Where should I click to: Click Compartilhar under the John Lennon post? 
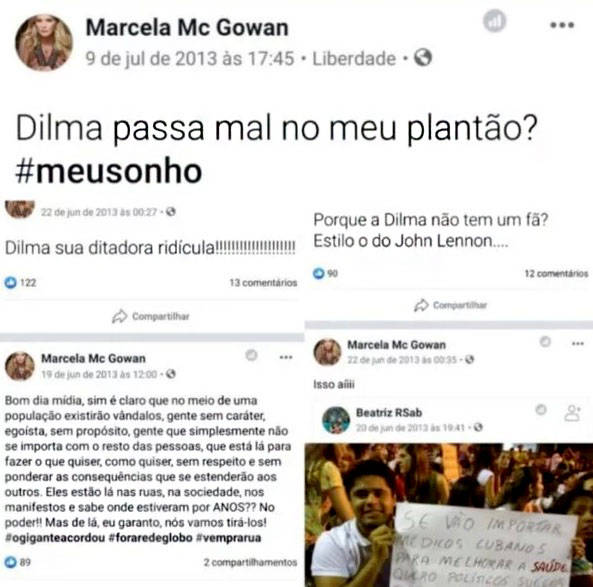[450, 305]
